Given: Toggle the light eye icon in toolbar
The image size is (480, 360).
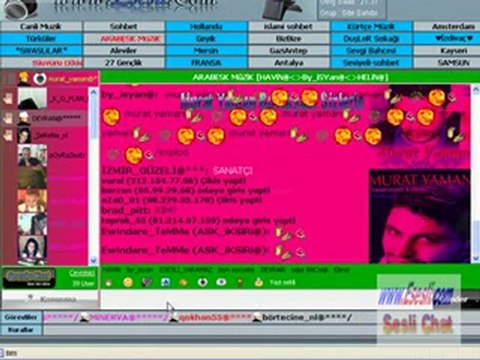Looking at the screenshot, I should [221, 282].
